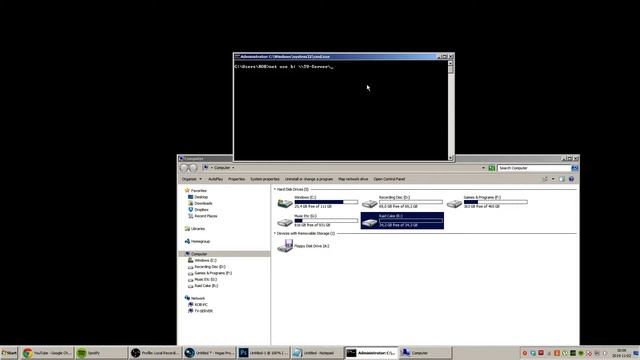Select TV-SERVER under Network
Image resolution: width=640 pixels, height=360 pixels.
coord(203,311)
